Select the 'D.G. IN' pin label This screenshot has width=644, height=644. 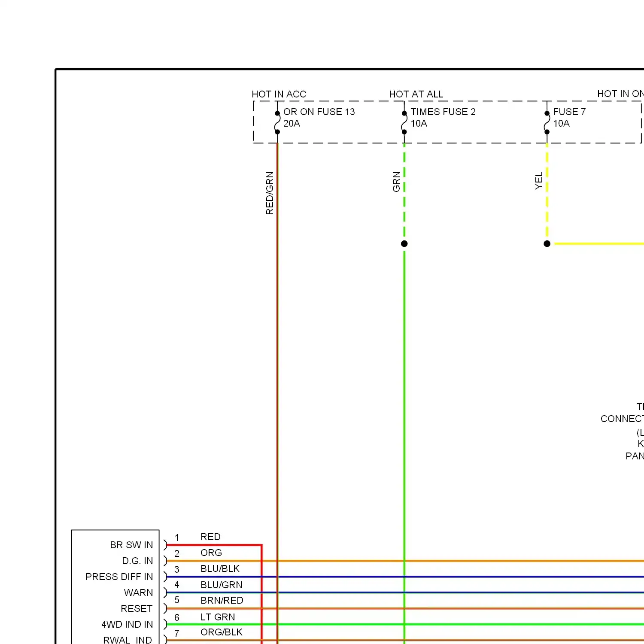click(137, 561)
